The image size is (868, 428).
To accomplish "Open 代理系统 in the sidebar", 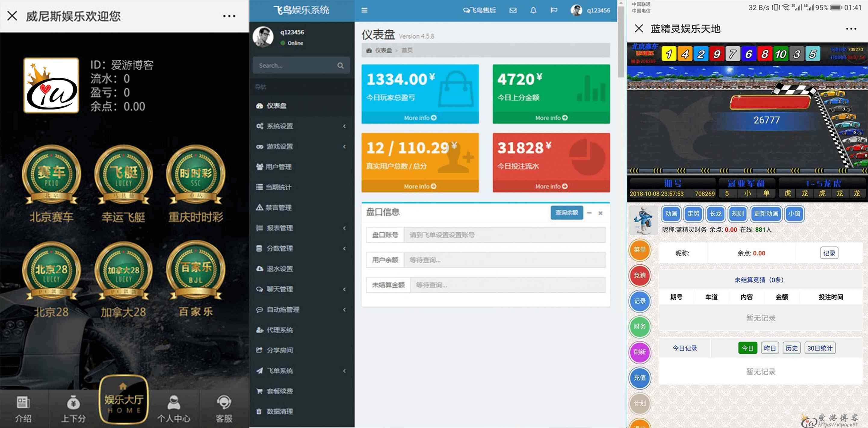I will pyautogui.click(x=301, y=330).
